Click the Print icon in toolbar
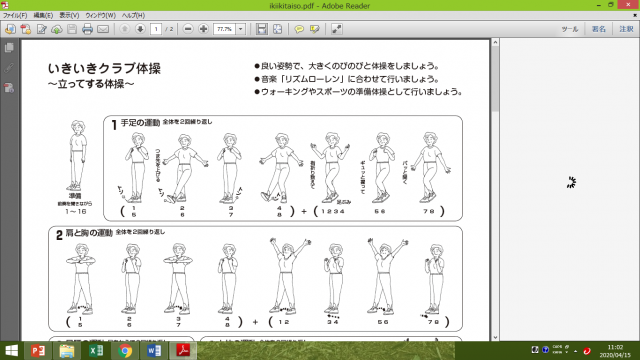The height and width of the screenshot is (360, 640). [x=87, y=29]
